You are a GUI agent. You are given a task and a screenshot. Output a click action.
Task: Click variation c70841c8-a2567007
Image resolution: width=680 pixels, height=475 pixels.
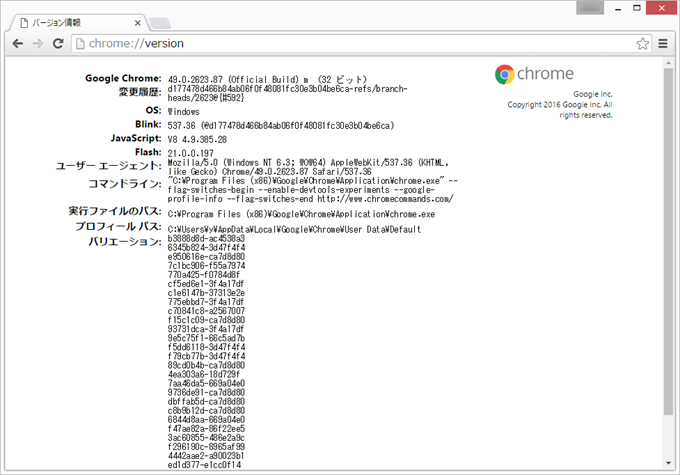pyautogui.click(x=206, y=311)
